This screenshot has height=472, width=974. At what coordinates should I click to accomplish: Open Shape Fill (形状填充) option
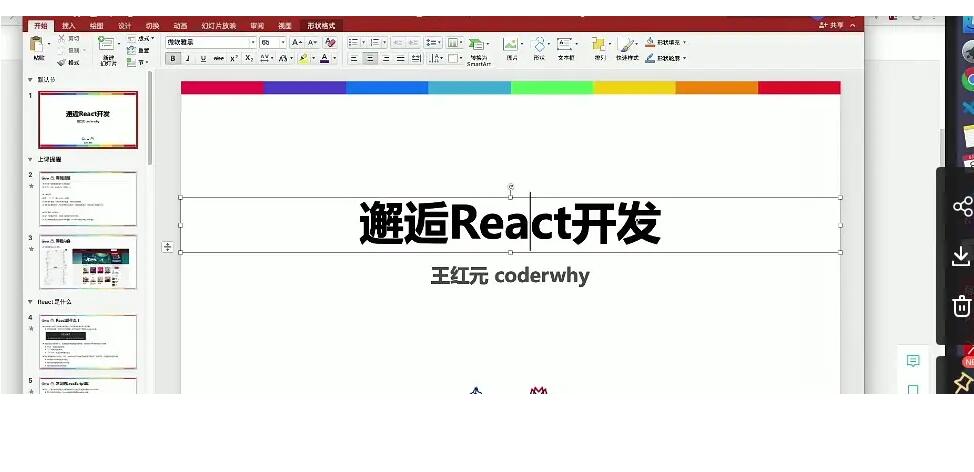point(665,42)
